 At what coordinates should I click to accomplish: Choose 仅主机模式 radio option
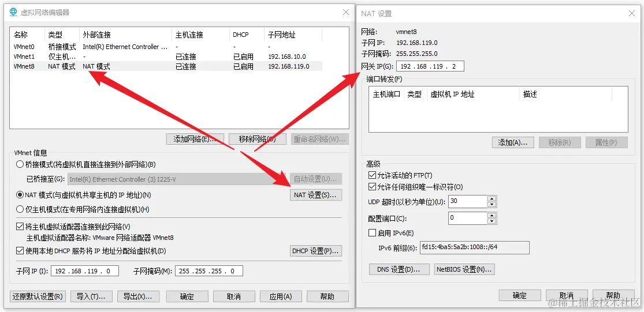20,209
